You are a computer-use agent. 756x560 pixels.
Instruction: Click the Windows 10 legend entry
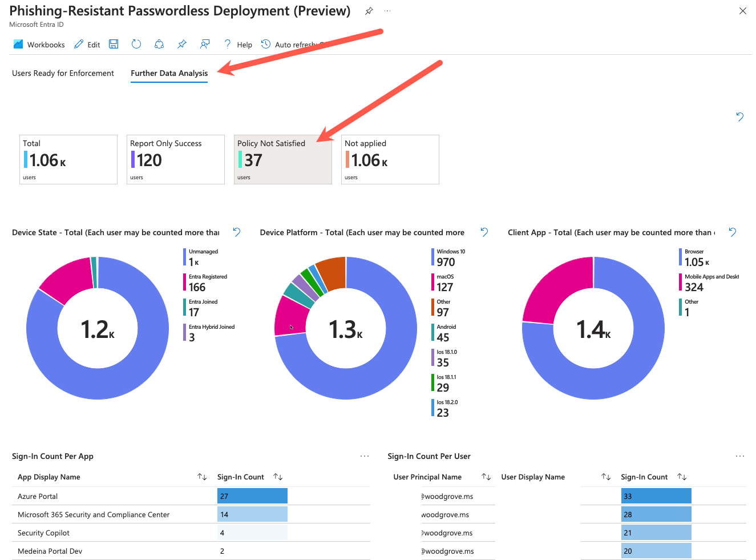click(x=448, y=257)
